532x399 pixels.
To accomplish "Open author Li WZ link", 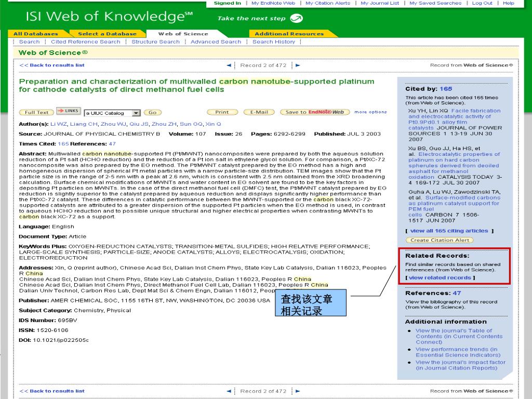I will pos(58,124).
